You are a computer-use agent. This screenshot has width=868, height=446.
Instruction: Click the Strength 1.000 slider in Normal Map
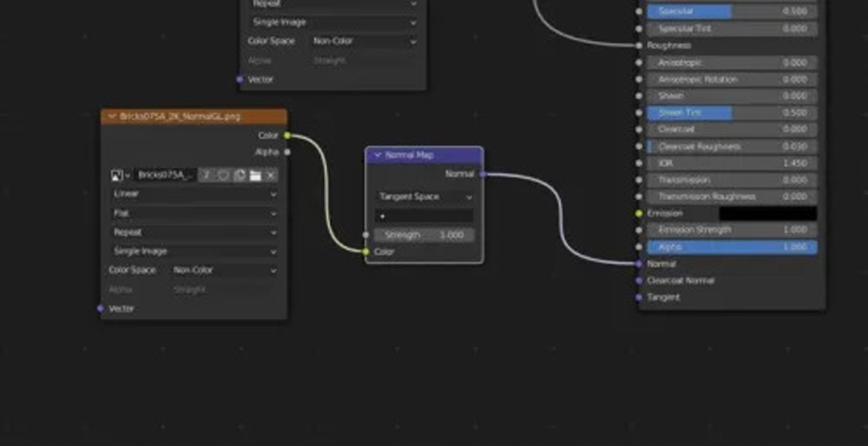pyautogui.click(x=424, y=235)
